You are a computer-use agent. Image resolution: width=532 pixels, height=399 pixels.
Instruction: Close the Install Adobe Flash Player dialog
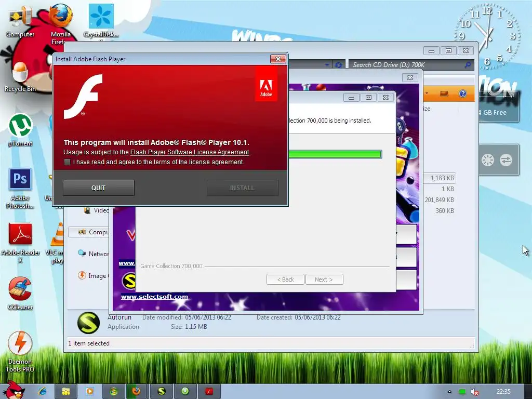click(x=278, y=59)
